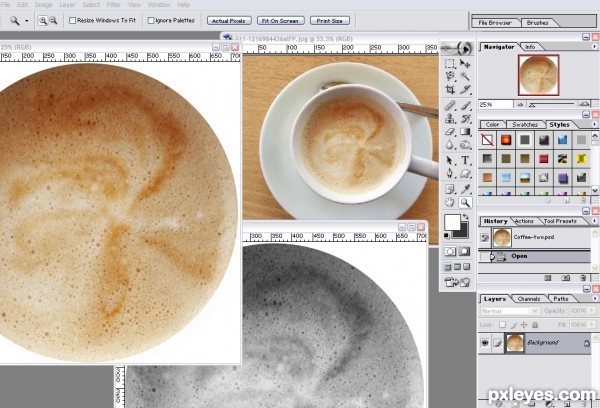This screenshot has height=408, width=600.
Task: Select the Hand tool
Action: point(450,202)
